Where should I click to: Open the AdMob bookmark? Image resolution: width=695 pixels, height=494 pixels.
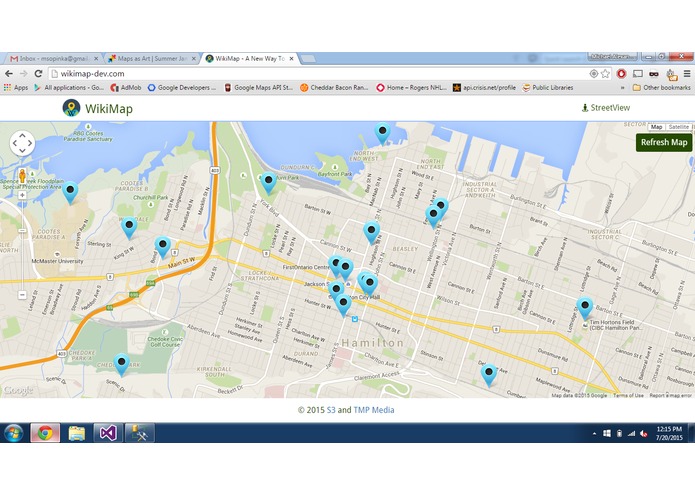tap(126, 88)
